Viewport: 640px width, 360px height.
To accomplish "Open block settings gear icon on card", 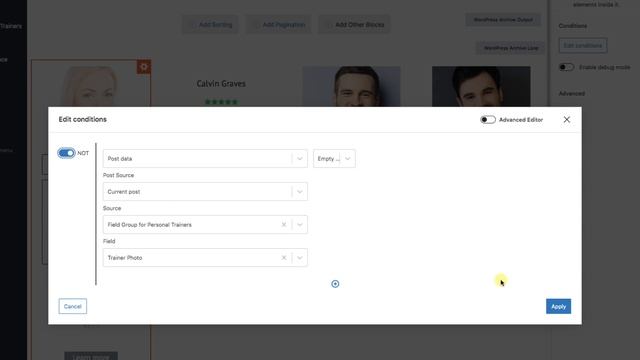I will [x=144, y=67].
